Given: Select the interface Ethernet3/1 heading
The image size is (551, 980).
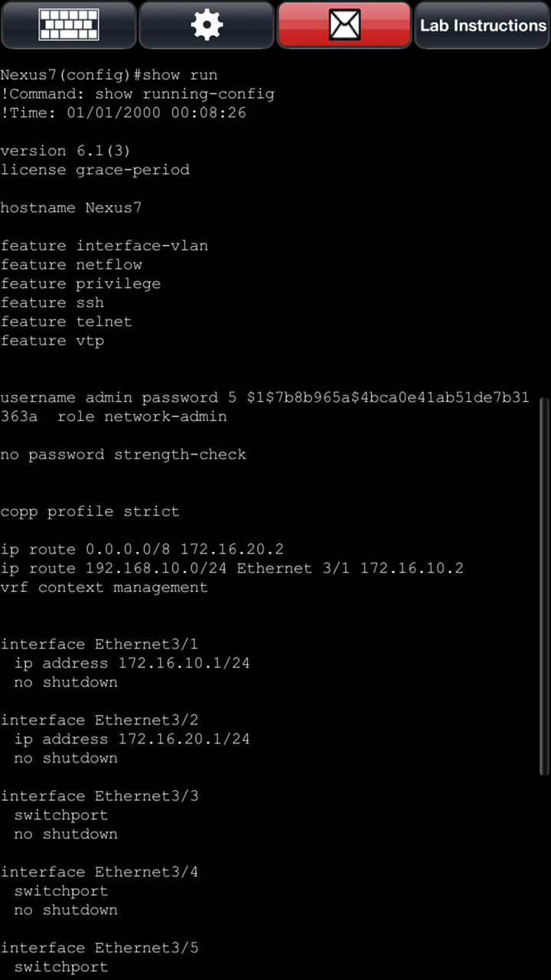Looking at the screenshot, I should tap(100, 644).
